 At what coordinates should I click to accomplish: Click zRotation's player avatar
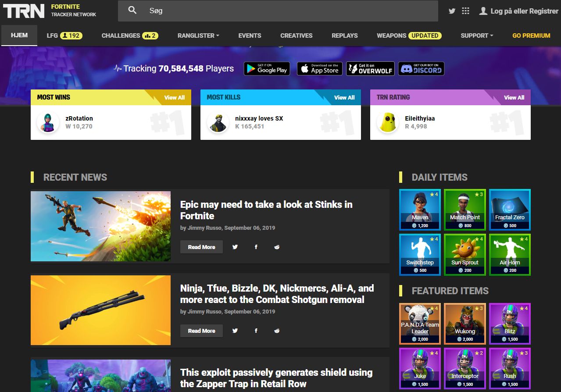click(x=48, y=122)
